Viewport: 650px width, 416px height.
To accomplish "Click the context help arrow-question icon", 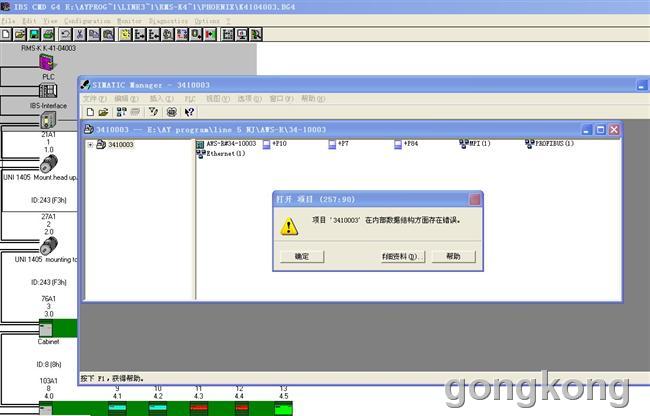I will [189, 112].
